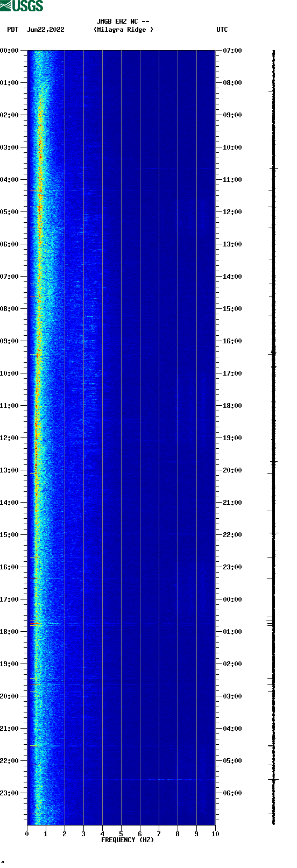Click the 02:00 PDT time label
This screenshot has height=868, width=297.
tap(10, 115)
